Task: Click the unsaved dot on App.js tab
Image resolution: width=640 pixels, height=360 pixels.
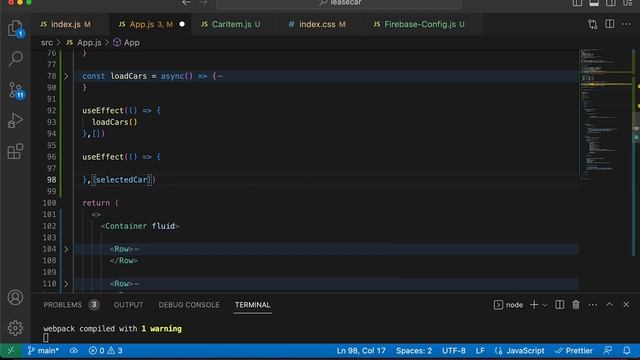Action: [x=182, y=24]
